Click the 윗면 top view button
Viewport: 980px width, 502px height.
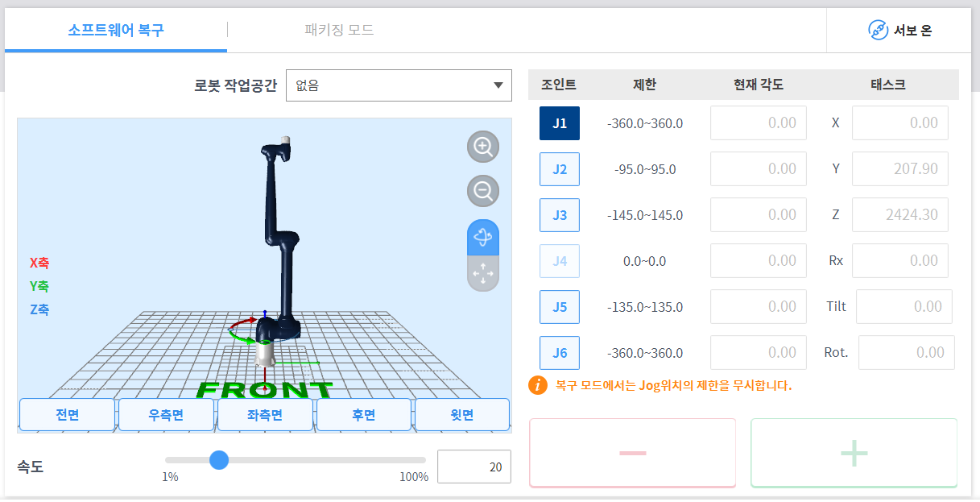461,415
